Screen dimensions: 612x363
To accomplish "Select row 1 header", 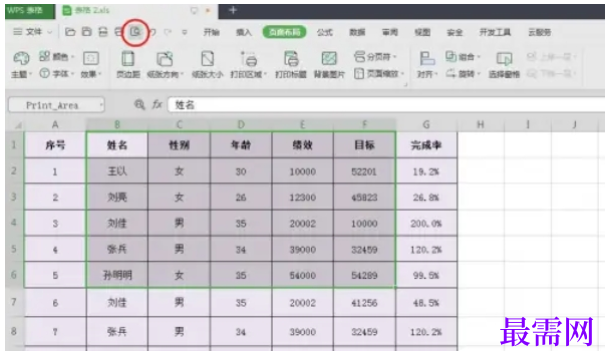I will (x=14, y=145).
